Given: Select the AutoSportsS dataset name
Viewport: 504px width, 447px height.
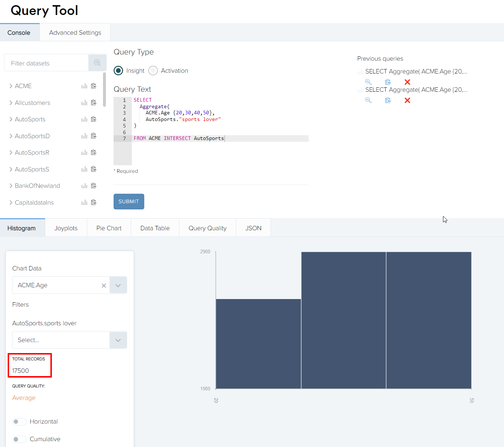Looking at the screenshot, I should [32, 169].
